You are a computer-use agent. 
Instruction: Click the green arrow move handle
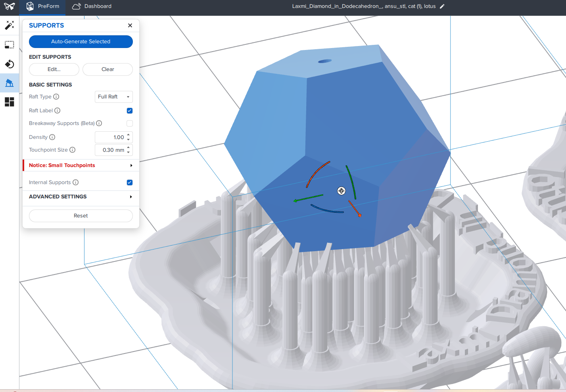click(x=308, y=198)
